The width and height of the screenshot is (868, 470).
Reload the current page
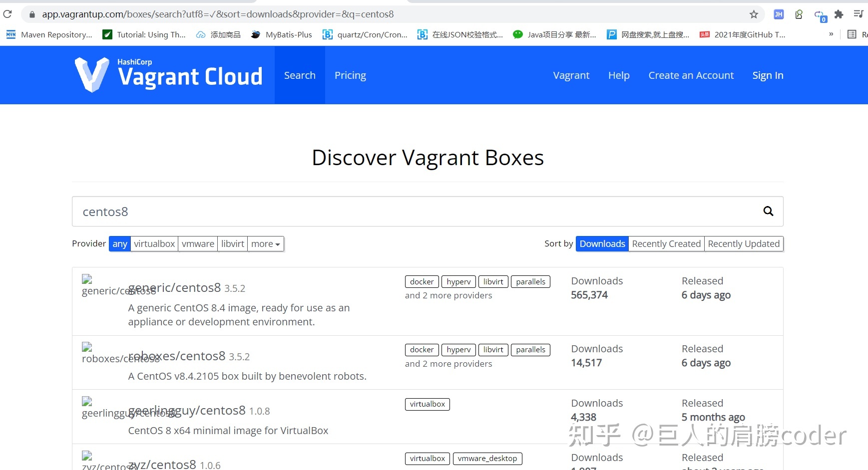pyautogui.click(x=7, y=14)
